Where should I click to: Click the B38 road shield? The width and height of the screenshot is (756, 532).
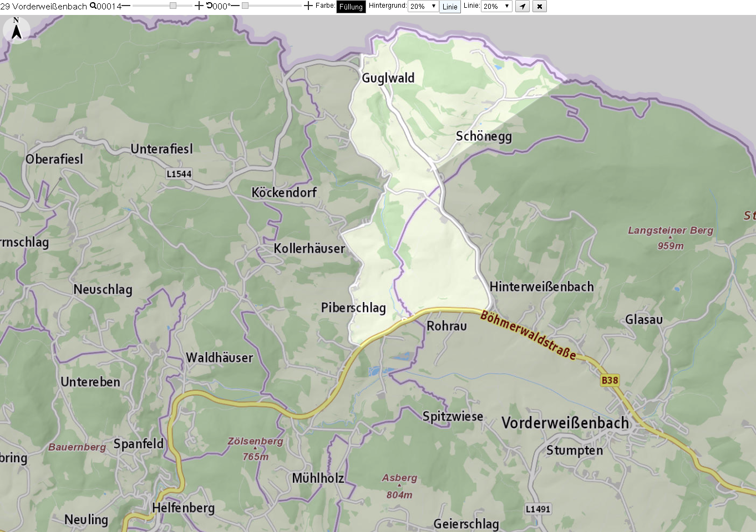tap(610, 380)
